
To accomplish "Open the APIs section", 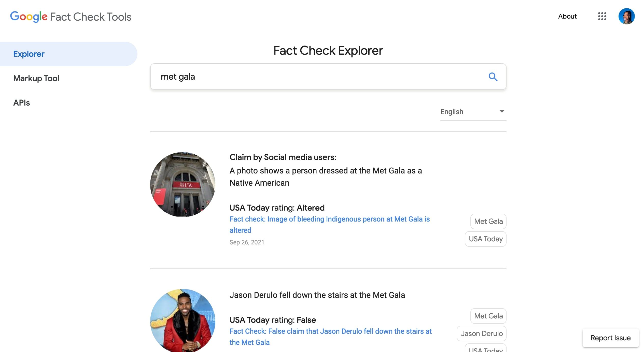I will click(22, 103).
